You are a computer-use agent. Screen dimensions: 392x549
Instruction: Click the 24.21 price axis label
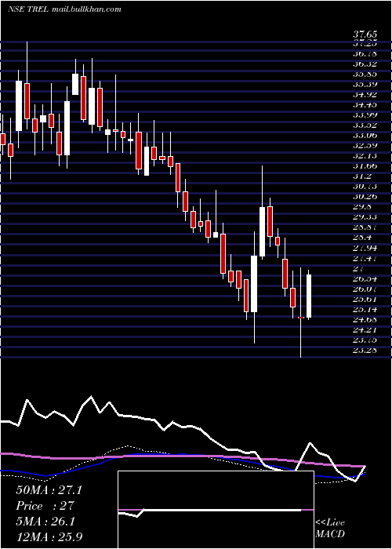pos(365,329)
